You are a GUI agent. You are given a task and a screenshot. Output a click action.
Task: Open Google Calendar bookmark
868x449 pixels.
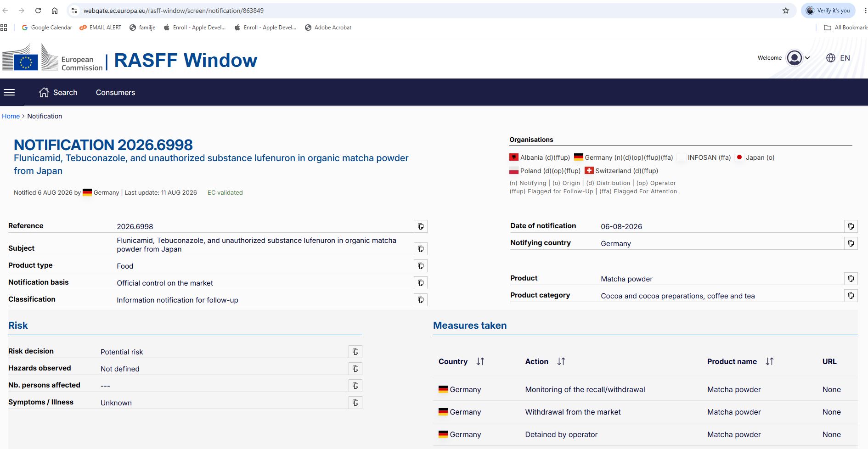coord(47,28)
